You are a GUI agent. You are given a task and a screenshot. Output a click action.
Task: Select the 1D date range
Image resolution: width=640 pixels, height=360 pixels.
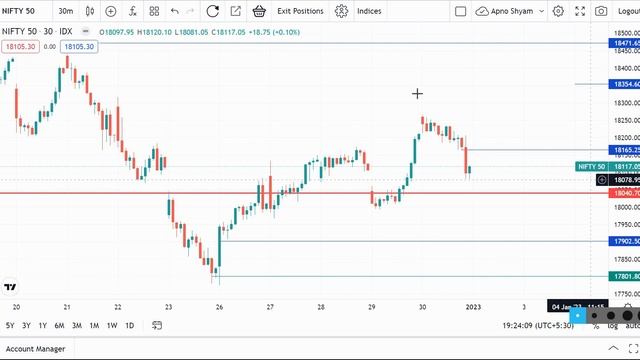129,325
